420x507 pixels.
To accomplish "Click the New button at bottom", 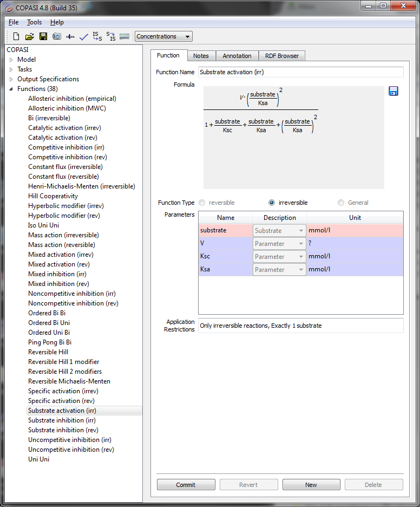I will pos(311,485).
